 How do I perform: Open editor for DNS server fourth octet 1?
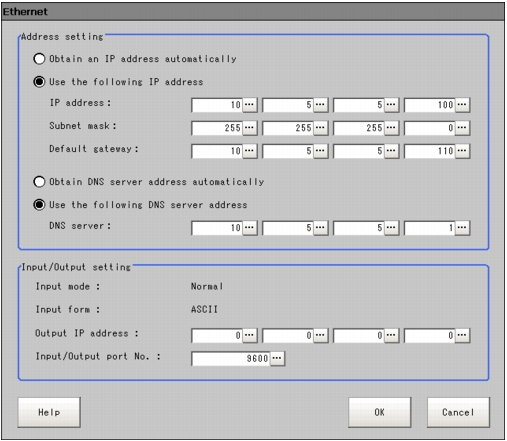tap(462, 228)
